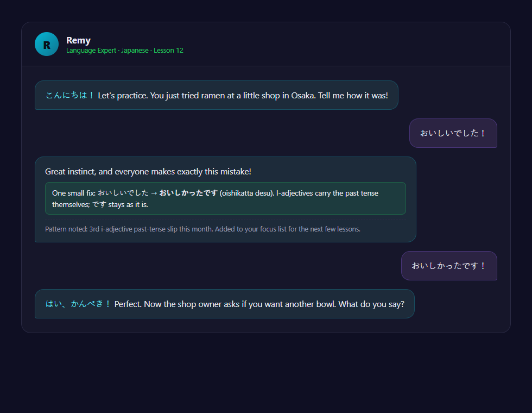Click the Pattern noted focus list note
Image resolution: width=532 pixels, height=413 pixels.
pyautogui.click(x=202, y=229)
